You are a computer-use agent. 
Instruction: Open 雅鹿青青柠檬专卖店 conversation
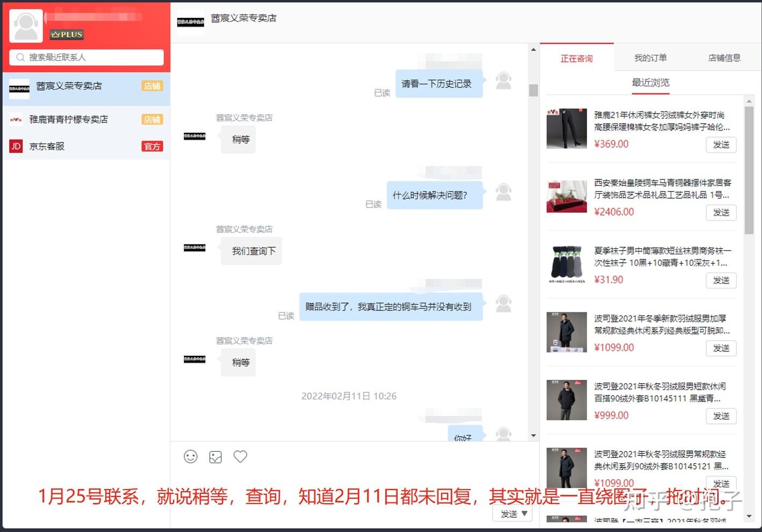(x=87, y=119)
